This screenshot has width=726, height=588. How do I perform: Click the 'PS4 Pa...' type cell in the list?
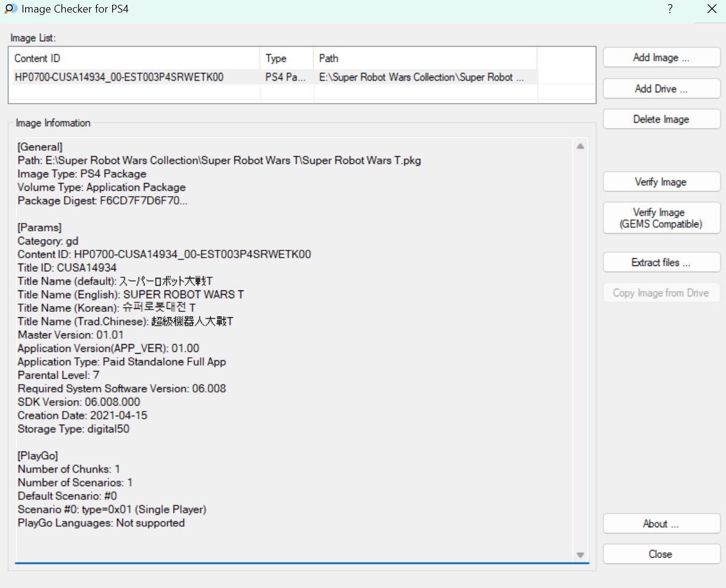click(286, 77)
